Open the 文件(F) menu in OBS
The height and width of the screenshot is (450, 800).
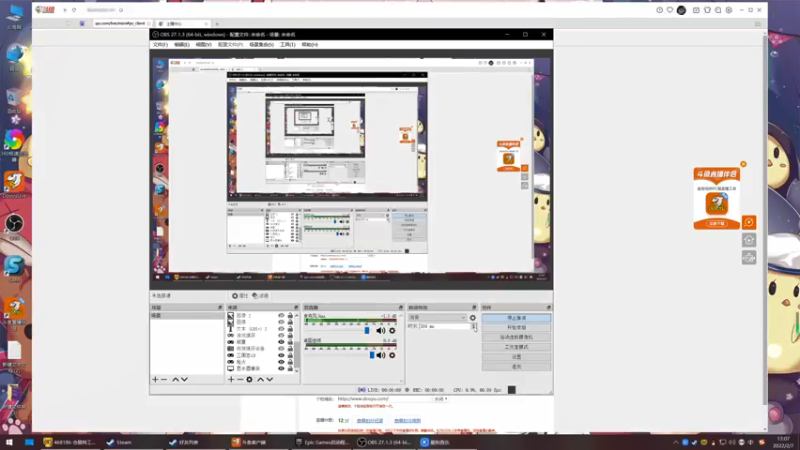point(160,45)
